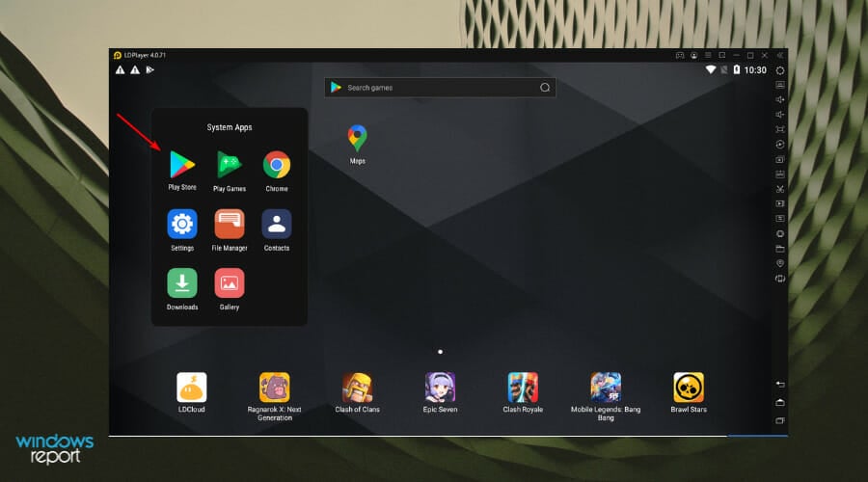Open the Downloads app
The width and height of the screenshot is (868, 482).
(182, 283)
